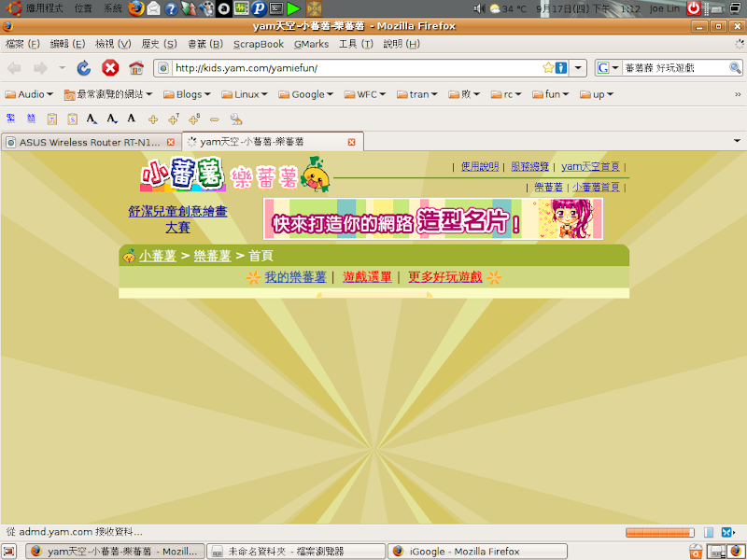Click the search magnifier icon
This screenshot has width=747, height=560.
pyautogui.click(x=735, y=68)
